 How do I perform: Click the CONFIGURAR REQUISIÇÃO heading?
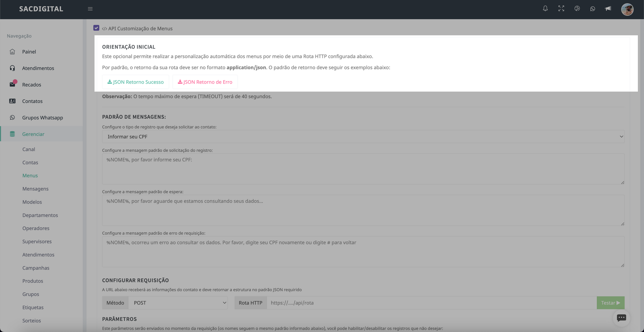[136, 280]
